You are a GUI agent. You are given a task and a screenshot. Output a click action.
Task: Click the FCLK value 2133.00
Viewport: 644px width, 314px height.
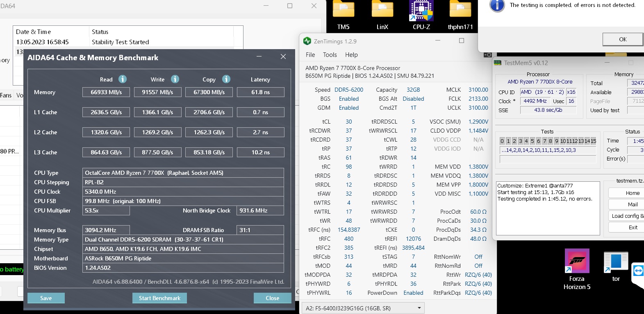click(478, 99)
